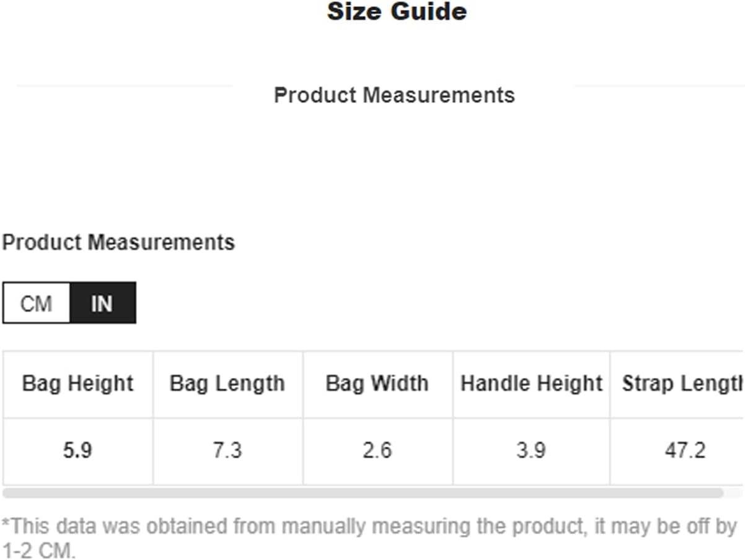
Task: Select the left-aligned Product Measurements label
Action: coord(118,242)
